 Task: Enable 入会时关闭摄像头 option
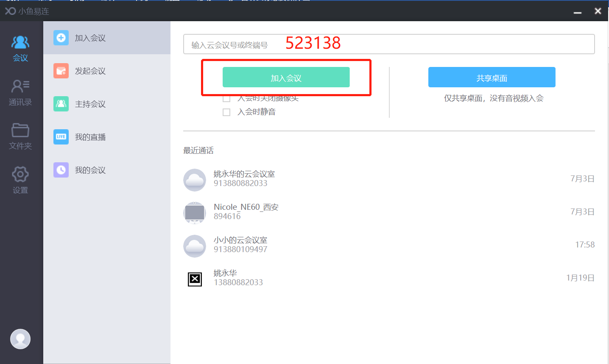[226, 98]
